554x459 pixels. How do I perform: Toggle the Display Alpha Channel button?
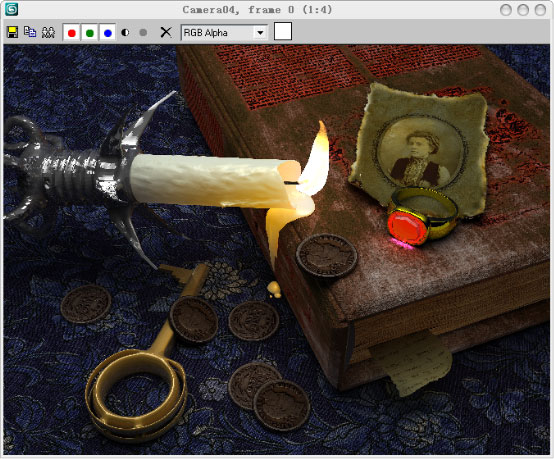[x=125, y=33]
